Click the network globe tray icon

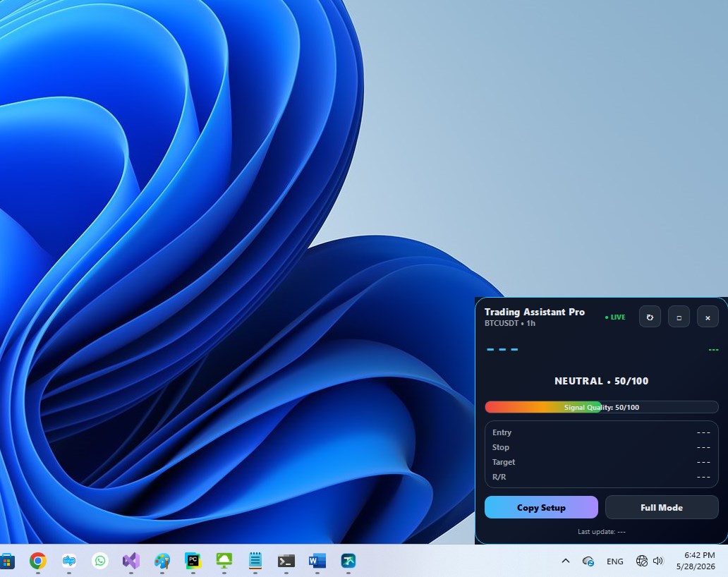[642, 561]
